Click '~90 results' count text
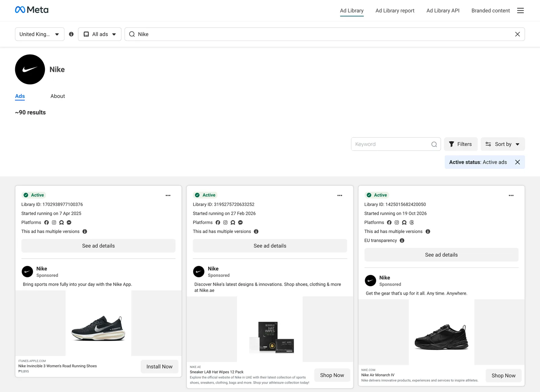 [x=30, y=112]
